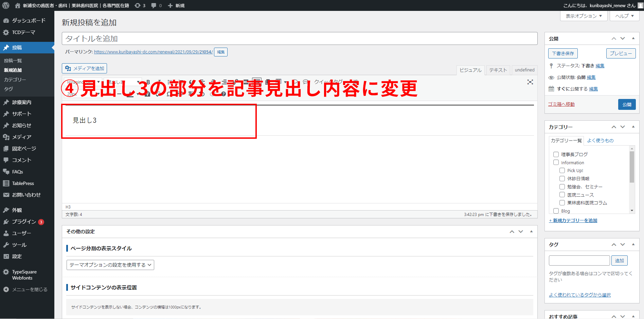Enable the 医院ニュース category checkbox
Image resolution: width=644 pixels, height=319 pixels.
562,195
